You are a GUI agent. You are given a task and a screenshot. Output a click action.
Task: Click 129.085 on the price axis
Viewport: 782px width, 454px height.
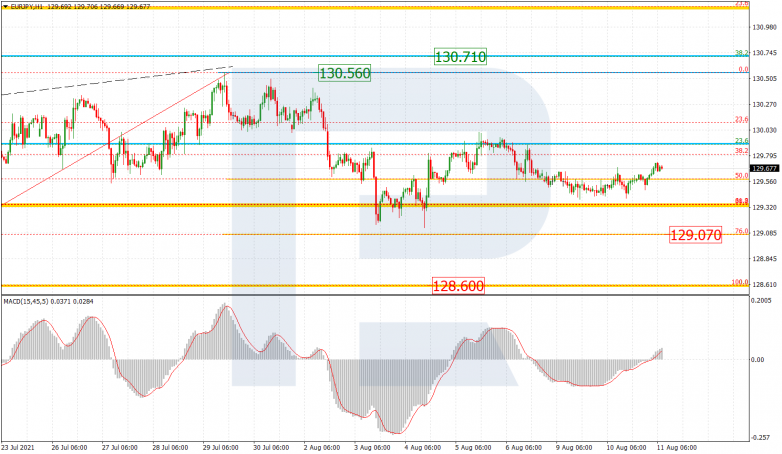pyautogui.click(x=764, y=233)
